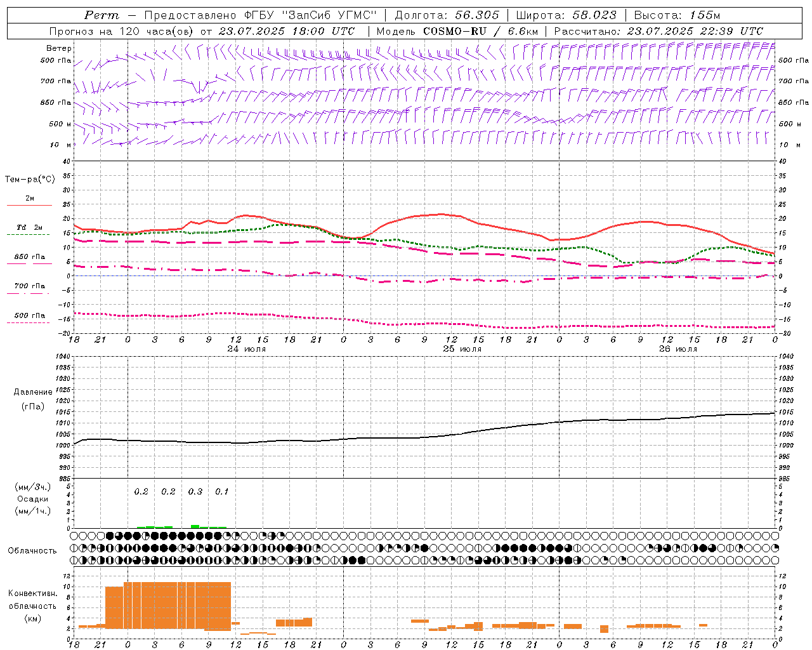Click the "2м" temperature legend entry

(30, 198)
